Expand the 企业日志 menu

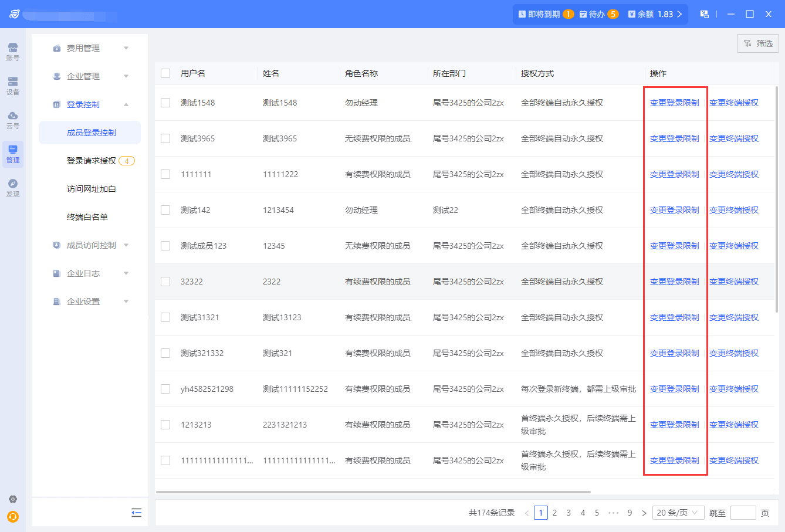coord(90,273)
